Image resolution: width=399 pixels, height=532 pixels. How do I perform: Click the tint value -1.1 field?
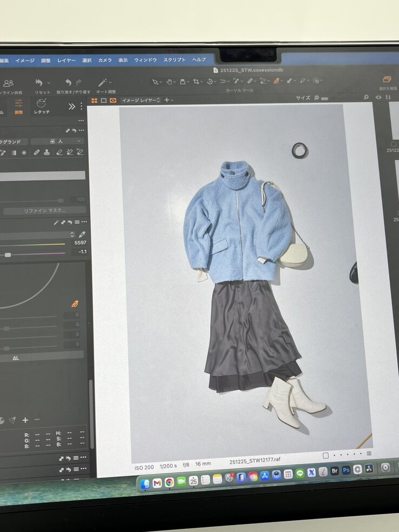coord(82,252)
